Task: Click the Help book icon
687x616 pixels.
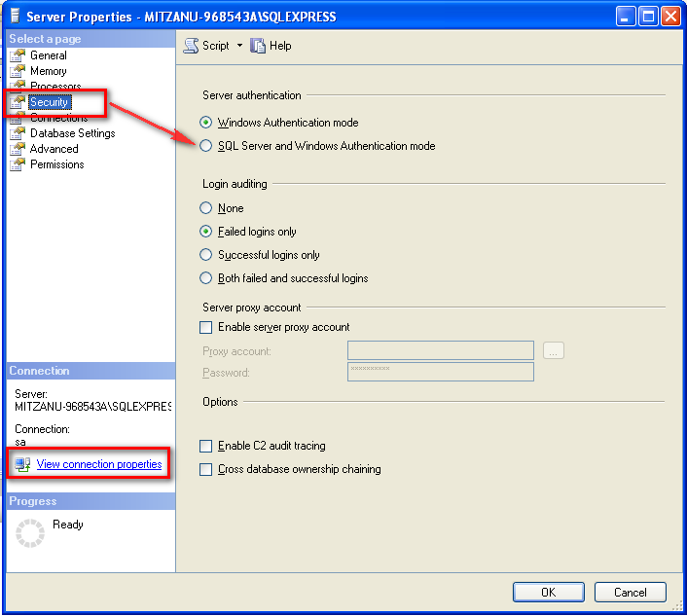Action: (x=258, y=46)
